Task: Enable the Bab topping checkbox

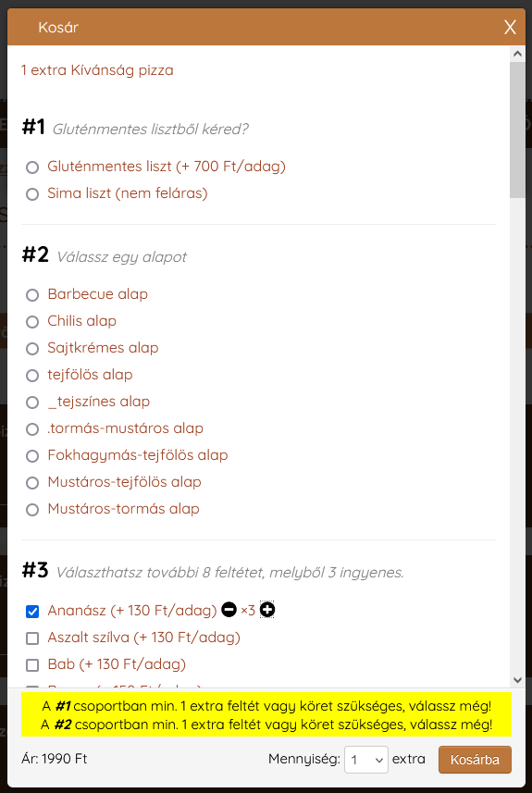Action: [32, 665]
